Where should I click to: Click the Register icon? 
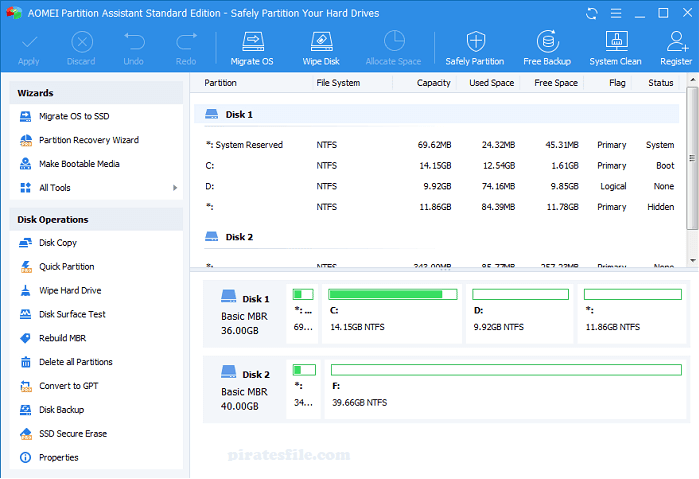676,42
